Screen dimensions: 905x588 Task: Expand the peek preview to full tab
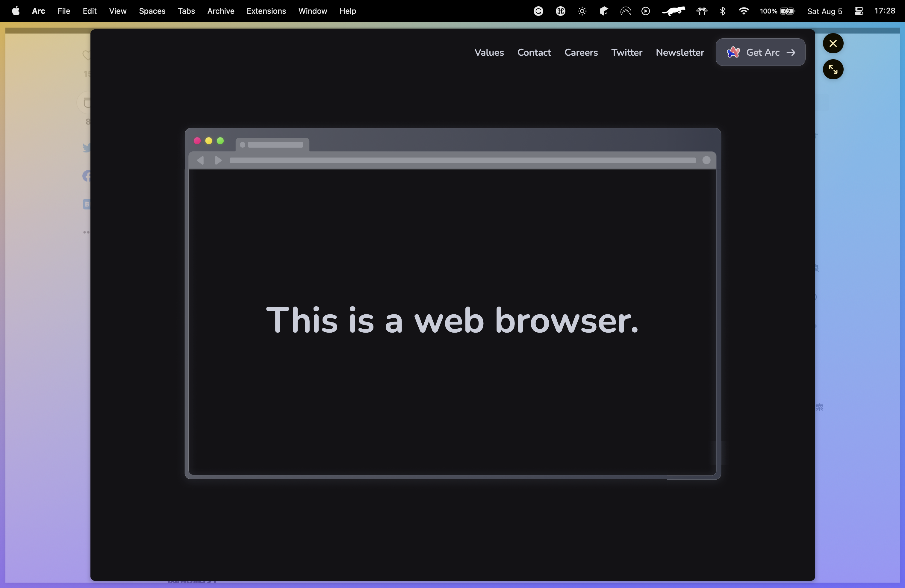pos(833,69)
